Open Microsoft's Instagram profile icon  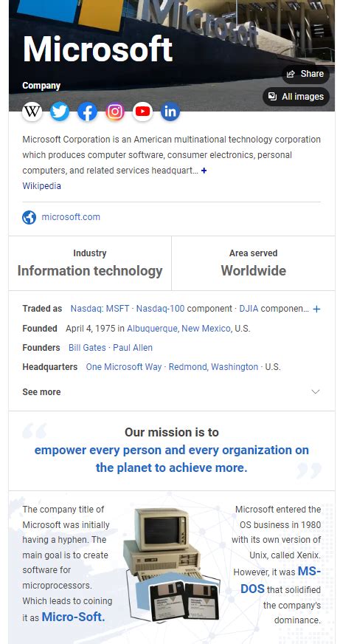(x=115, y=112)
